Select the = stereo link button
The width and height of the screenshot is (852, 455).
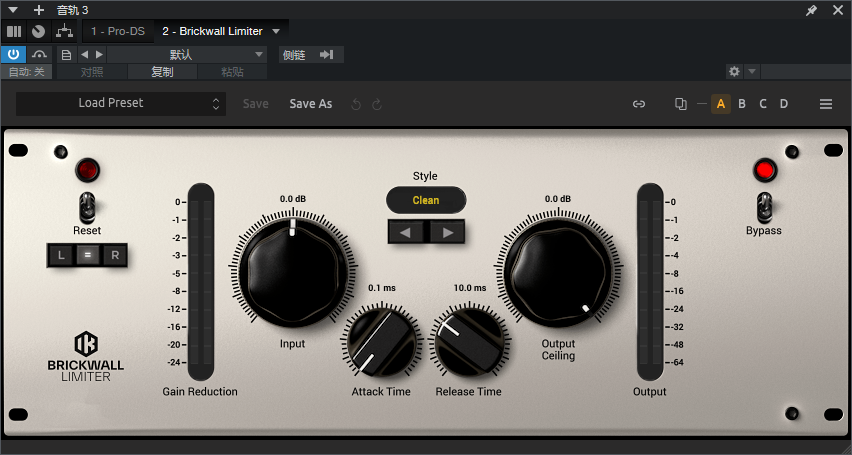pos(87,255)
